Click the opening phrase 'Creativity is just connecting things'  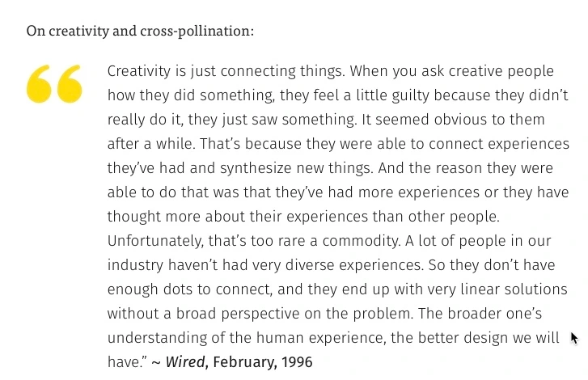pyautogui.click(x=226, y=71)
